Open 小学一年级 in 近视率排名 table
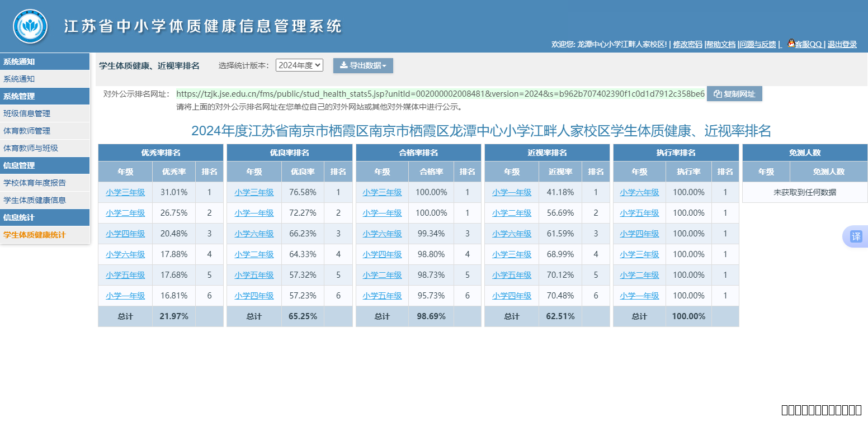The image size is (868, 422). (x=512, y=192)
